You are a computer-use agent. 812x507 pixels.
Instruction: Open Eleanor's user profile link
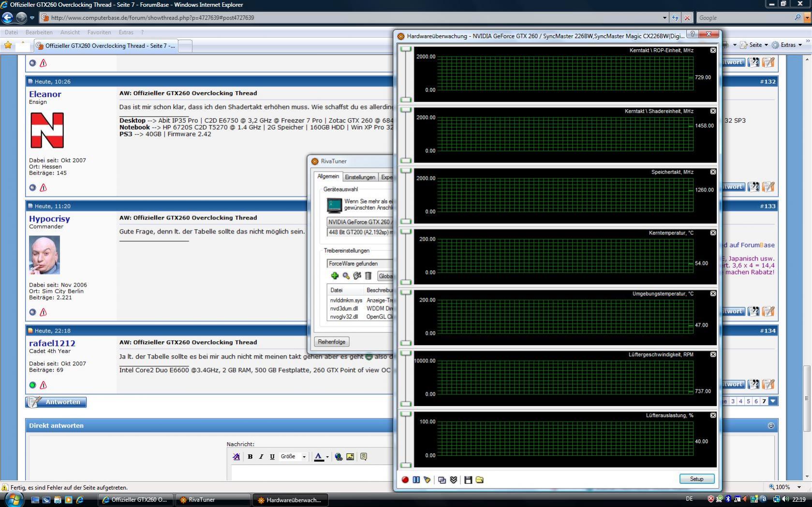tap(45, 94)
